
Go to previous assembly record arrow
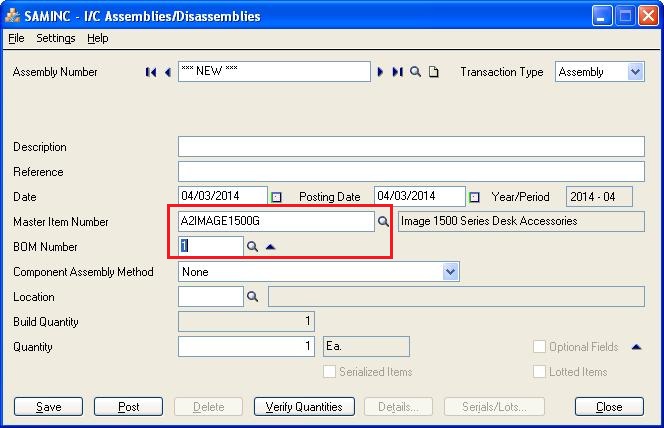pyautogui.click(x=168, y=72)
